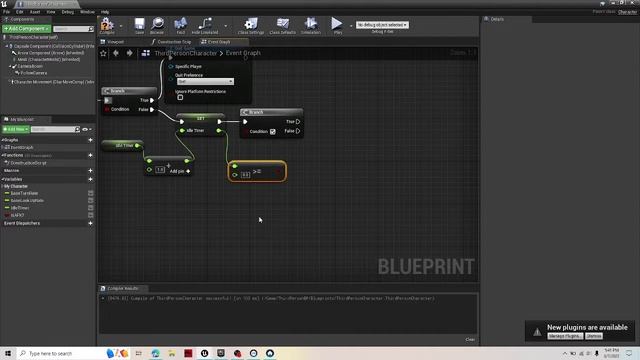Viewport: 640px width, 360px height.
Task: Toggle the AFK variable editable eye
Action: [x=91, y=215]
